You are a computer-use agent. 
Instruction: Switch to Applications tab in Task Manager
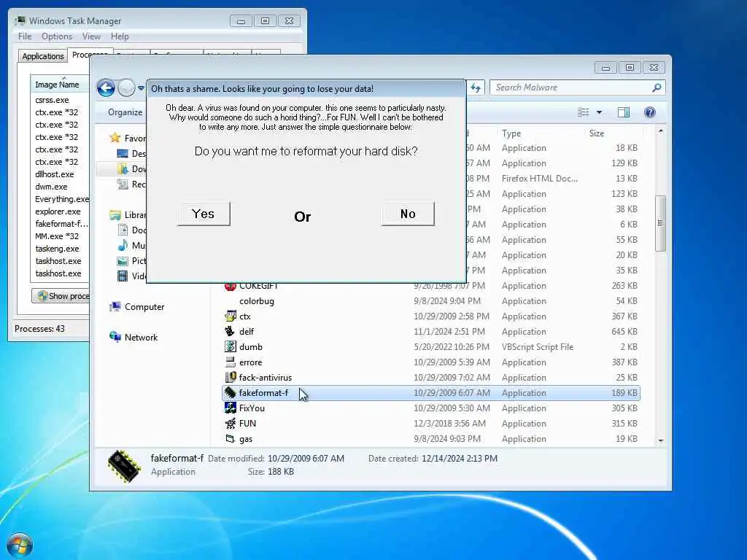(x=43, y=55)
